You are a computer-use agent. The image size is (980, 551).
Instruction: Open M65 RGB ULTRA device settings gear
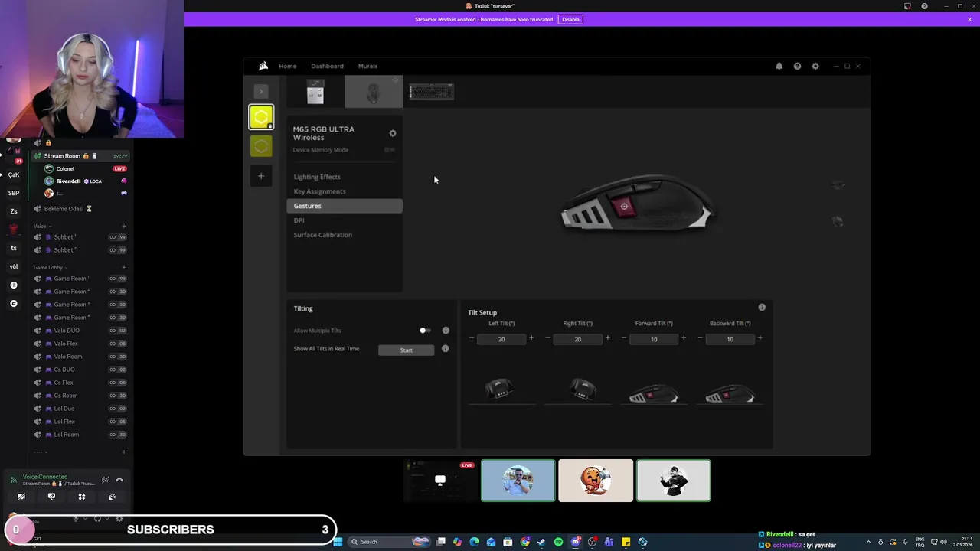coord(393,133)
